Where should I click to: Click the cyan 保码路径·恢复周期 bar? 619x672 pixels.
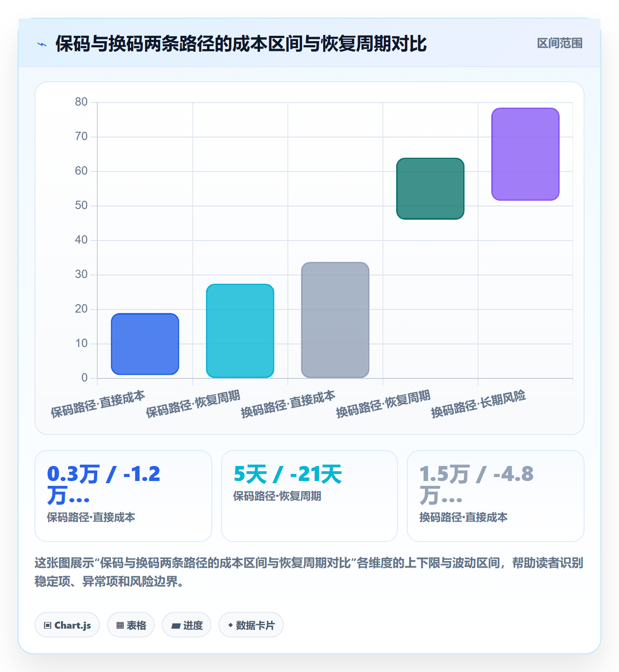[x=240, y=331]
